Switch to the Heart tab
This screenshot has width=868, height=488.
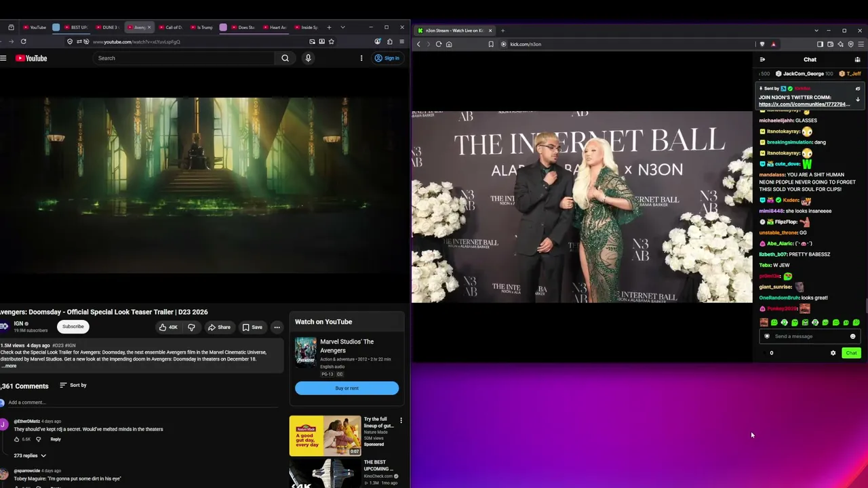(275, 27)
